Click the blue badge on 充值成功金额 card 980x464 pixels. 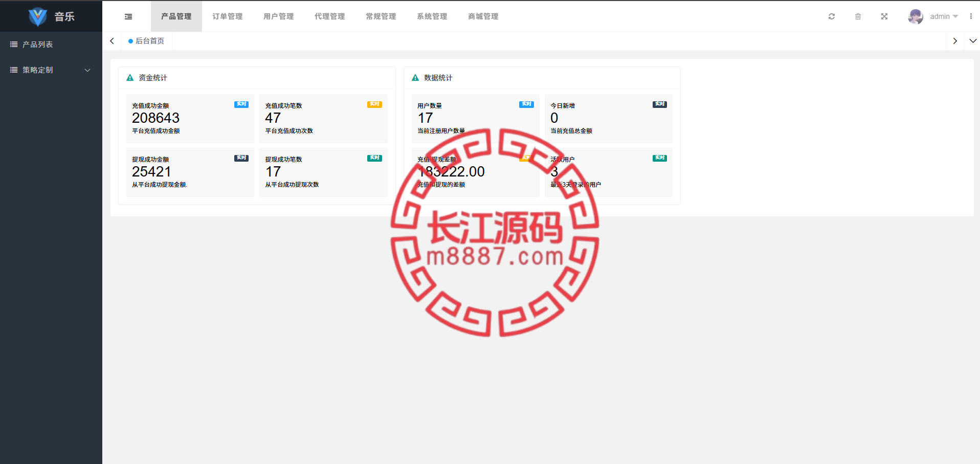coord(241,104)
